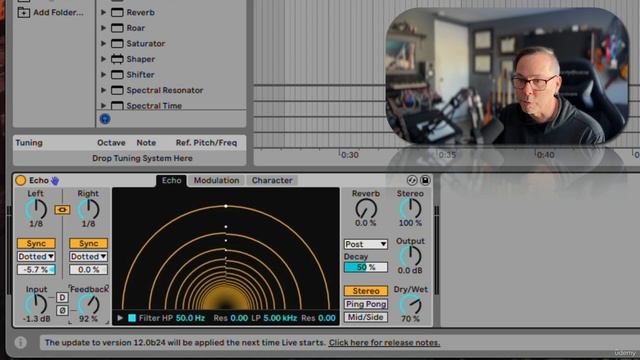Screen dimensions: 640x360
Task: Expand the filter display triangle
Action: pyautogui.click(x=120, y=318)
